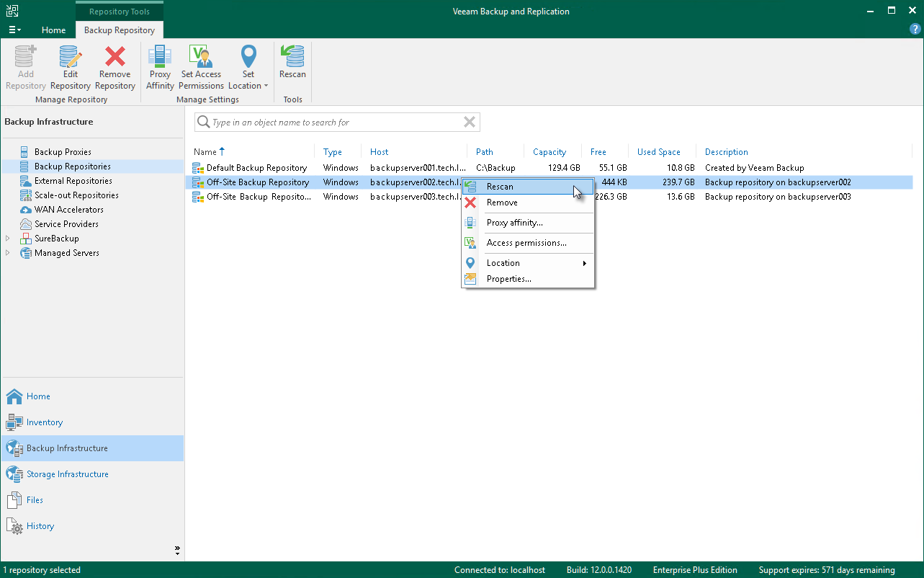Sort by Capacity column header
The width and height of the screenshot is (924, 578).
550,152
